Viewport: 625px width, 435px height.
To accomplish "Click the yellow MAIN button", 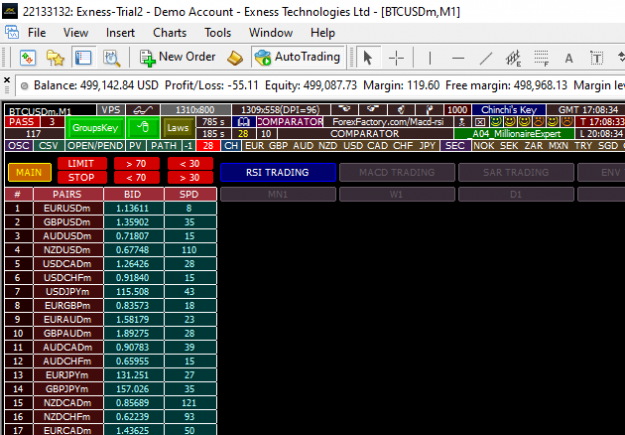I will 29,172.
